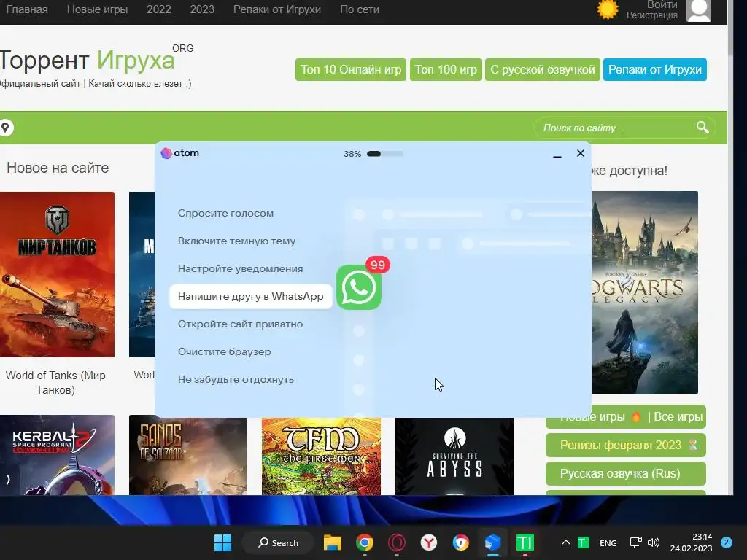
Task: Open the Главная menu item
Action: (x=27, y=9)
